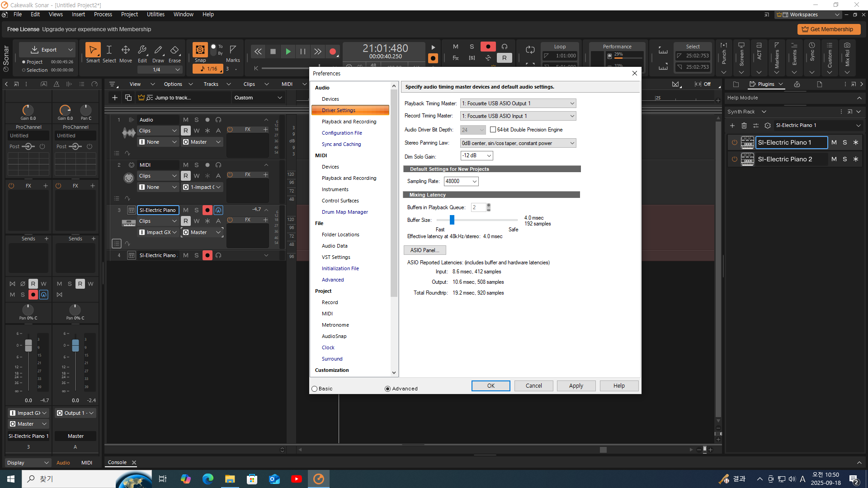Viewport: 868px width, 488px height.
Task: Toggle the Snap button
Action: coord(200,50)
